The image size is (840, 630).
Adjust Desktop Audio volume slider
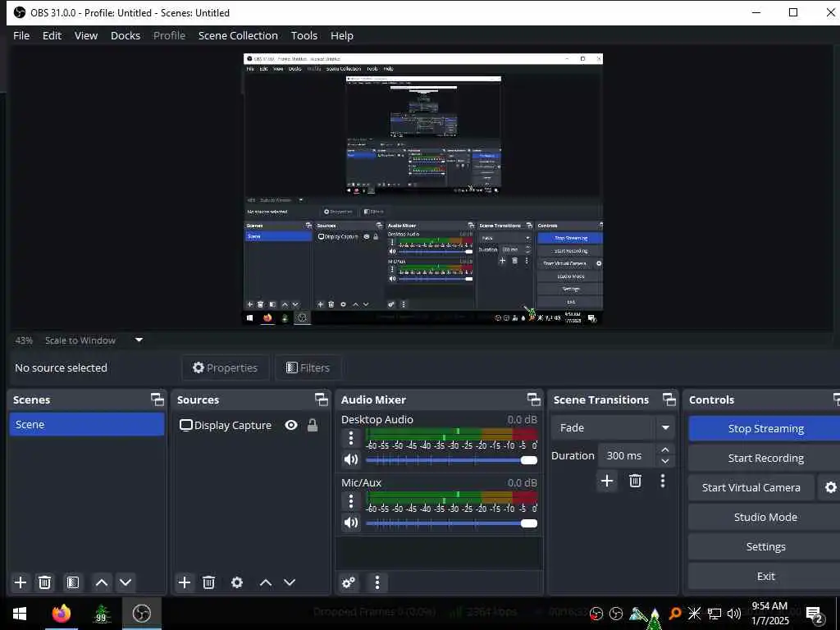[451, 460]
